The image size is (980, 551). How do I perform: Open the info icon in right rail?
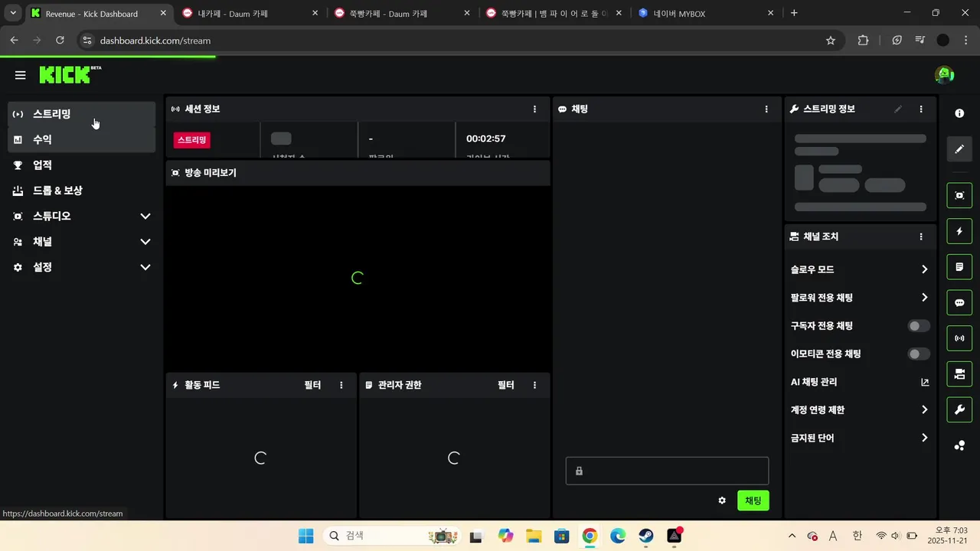(959, 113)
